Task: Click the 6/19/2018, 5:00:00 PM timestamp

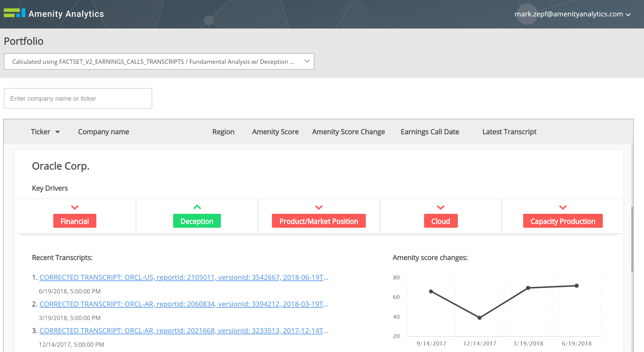Action: tap(70, 291)
